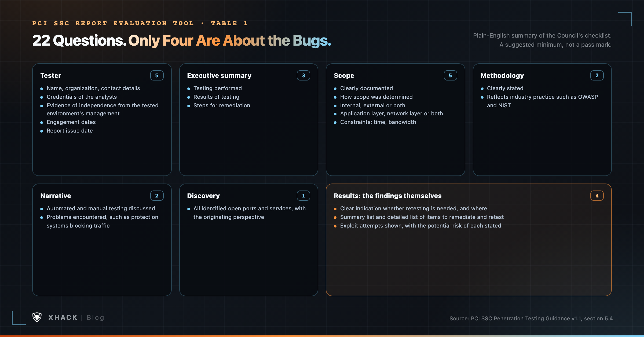Click 'How scope was determined' bullet
This screenshot has width=644, height=337.
pyautogui.click(x=376, y=97)
